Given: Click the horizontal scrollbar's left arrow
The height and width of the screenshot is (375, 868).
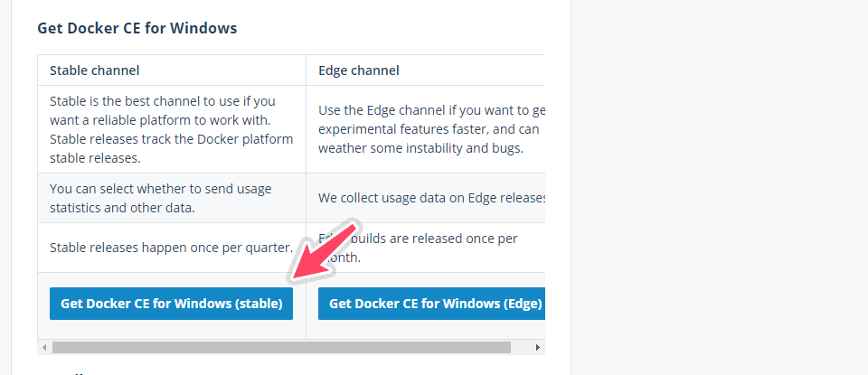Looking at the screenshot, I should point(44,347).
